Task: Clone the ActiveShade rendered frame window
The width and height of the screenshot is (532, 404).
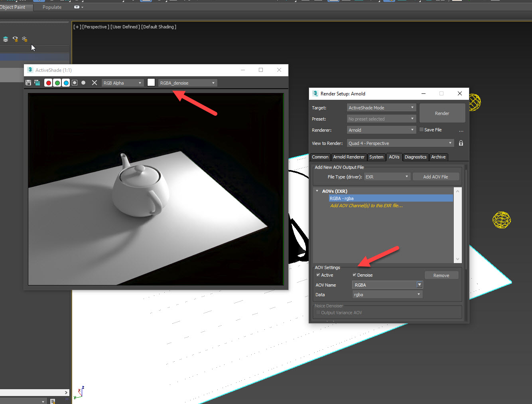Action: coord(37,83)
